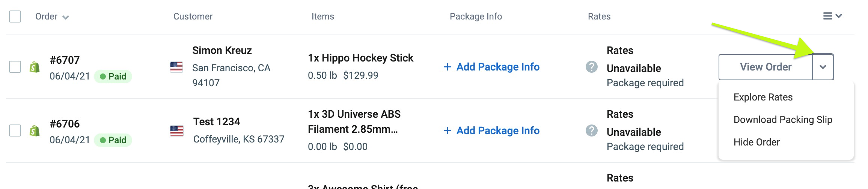The height and width of the screenshot is (189, 868).
Task: Toggle select-all orders checkbox in header
Action: pyautogui.click(x=15, y=16)
